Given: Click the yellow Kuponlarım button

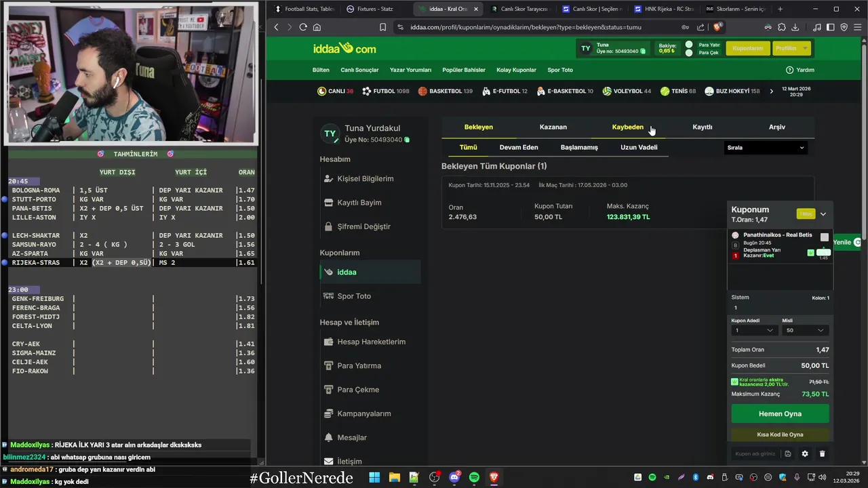Looking at the screenshot, I should (x=748, y=48).
